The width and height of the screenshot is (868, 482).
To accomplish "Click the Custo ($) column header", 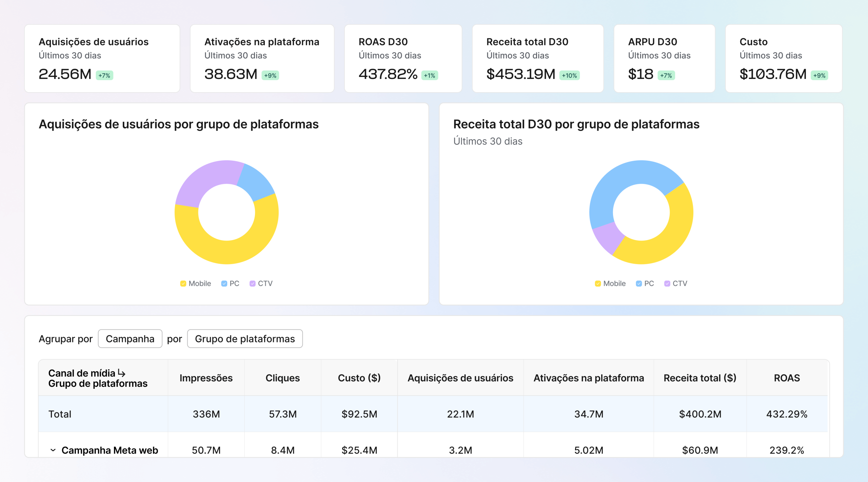I will [359, 378].
